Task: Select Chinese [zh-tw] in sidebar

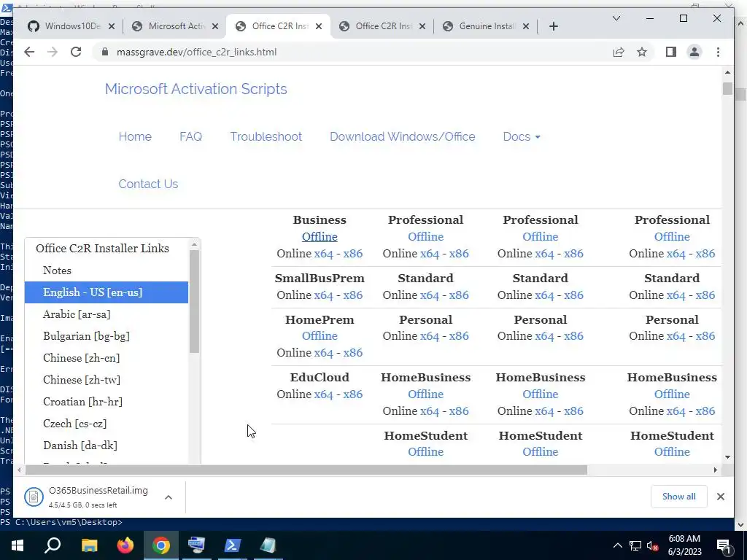Action: (107, 380)
